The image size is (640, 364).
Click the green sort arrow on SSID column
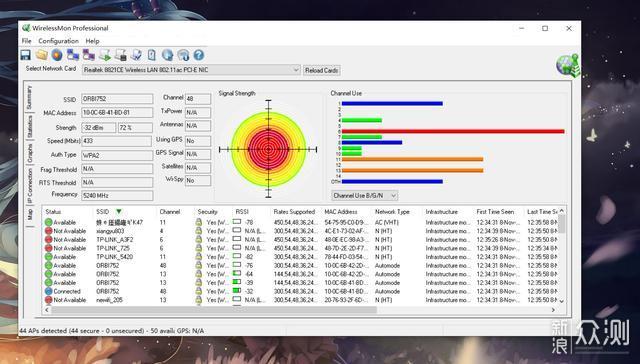point(119,211)
